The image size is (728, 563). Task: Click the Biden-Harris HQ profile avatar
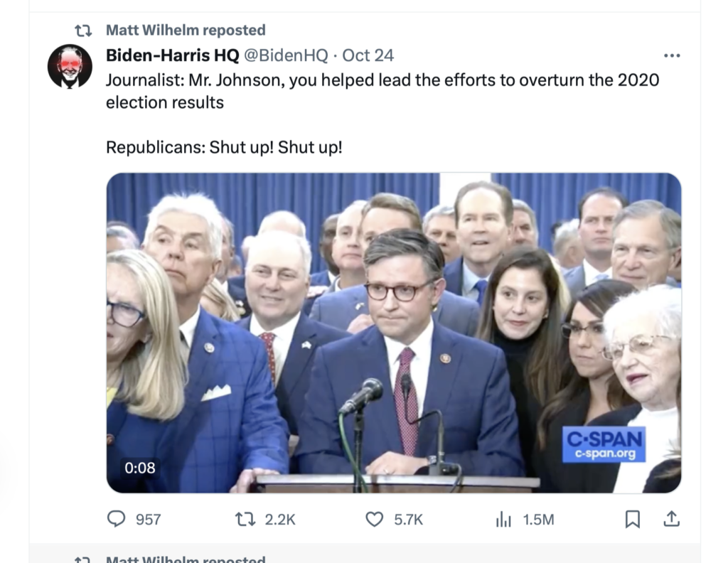[x=70, y=67]
